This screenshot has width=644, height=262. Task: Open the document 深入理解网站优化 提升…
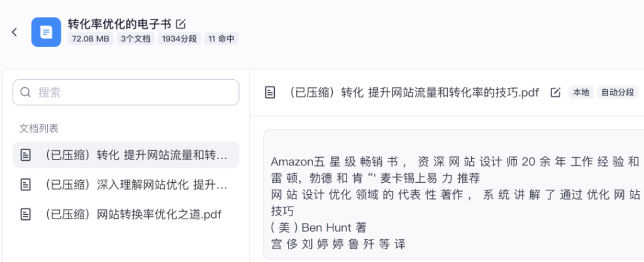pyautogui.click(x=126, y=185)
